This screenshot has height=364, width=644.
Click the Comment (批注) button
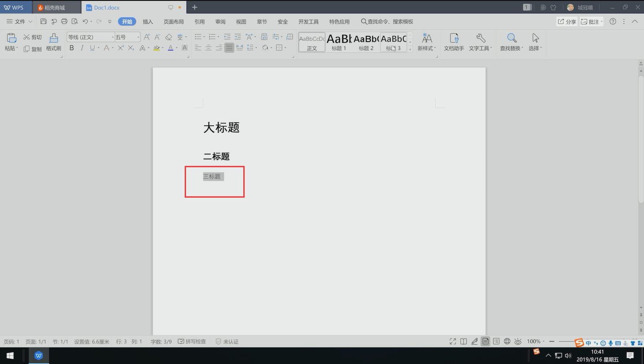coord(592,21)
